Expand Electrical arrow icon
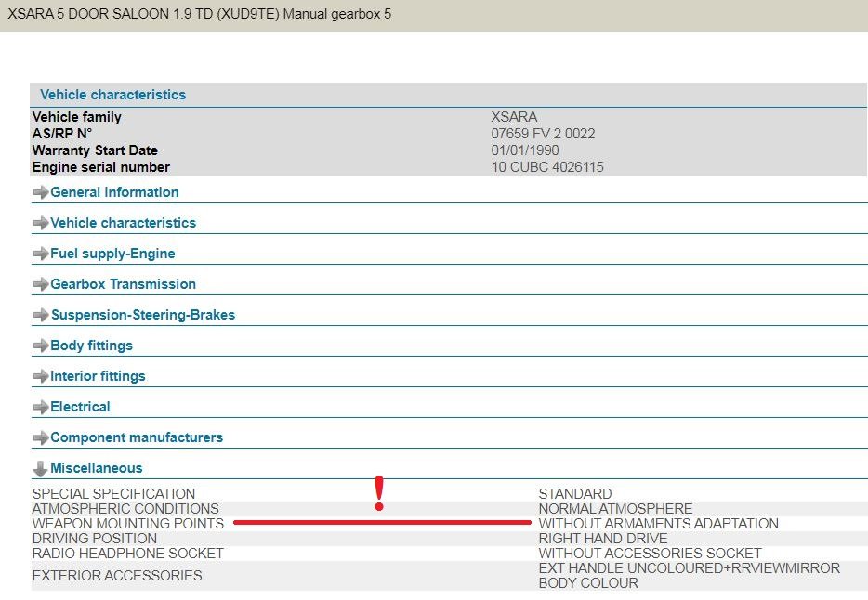 40,407
